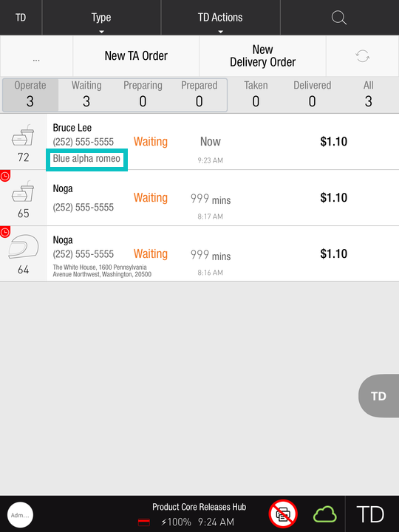Switch to the Delivered filter tab
399x532 pixels.
pyautogui.click(x=312, y=95)
